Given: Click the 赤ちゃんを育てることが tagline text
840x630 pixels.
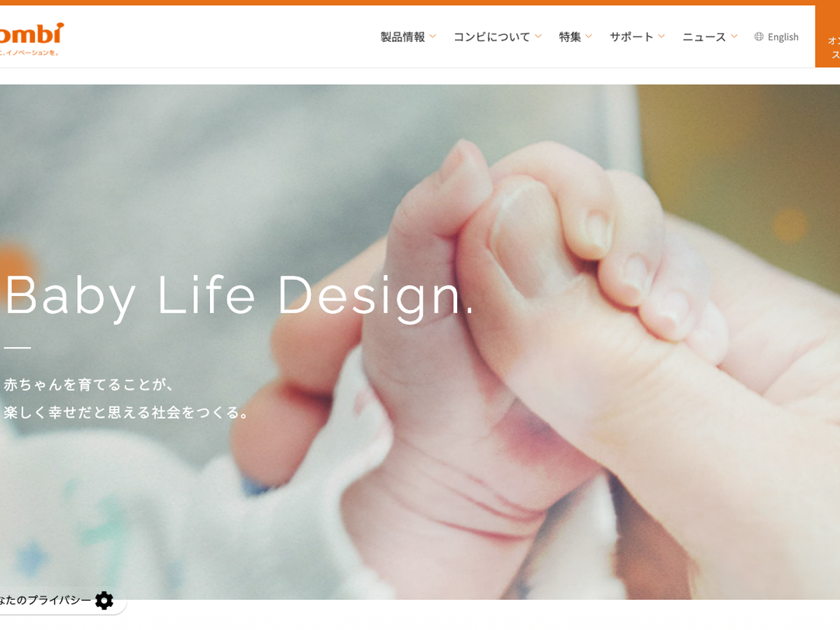Looking at the screenshot, I should [88, 384].
